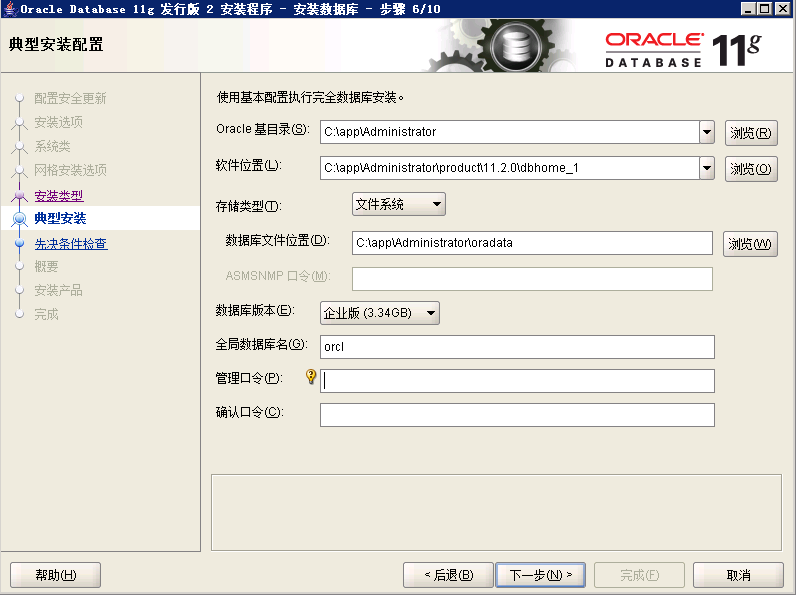The height and width of the screenshot is (595, 796).
Task: Go back with the 后退 button
Action: pyautogui.click(x=448, y=575)
